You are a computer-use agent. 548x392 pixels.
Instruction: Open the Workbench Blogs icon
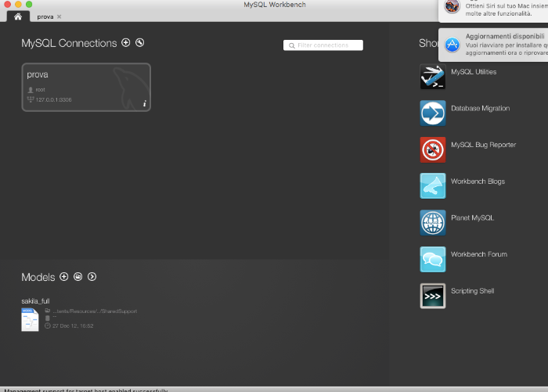pyautogui.click(x=433, y=186)
